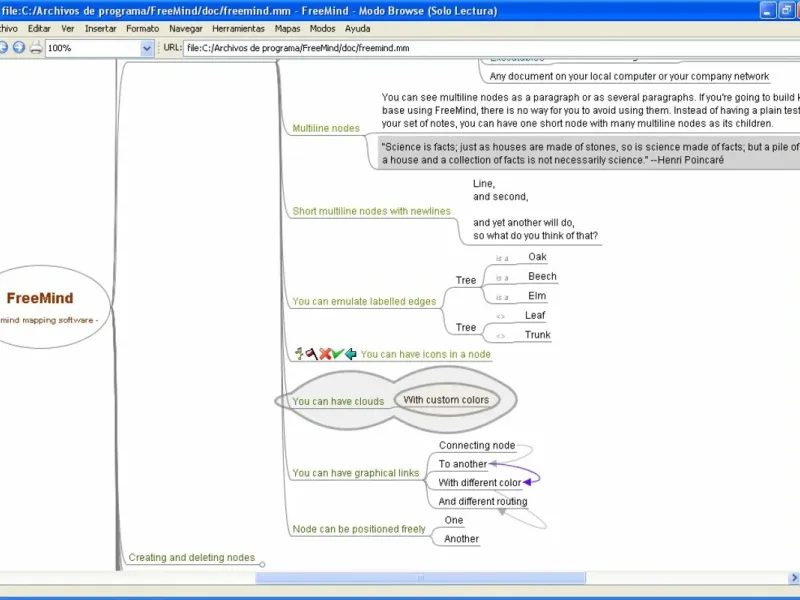800x600 pixels.
Task: Click the red flag icon in node
Action: pyautogui.click(x=311, y=354)
